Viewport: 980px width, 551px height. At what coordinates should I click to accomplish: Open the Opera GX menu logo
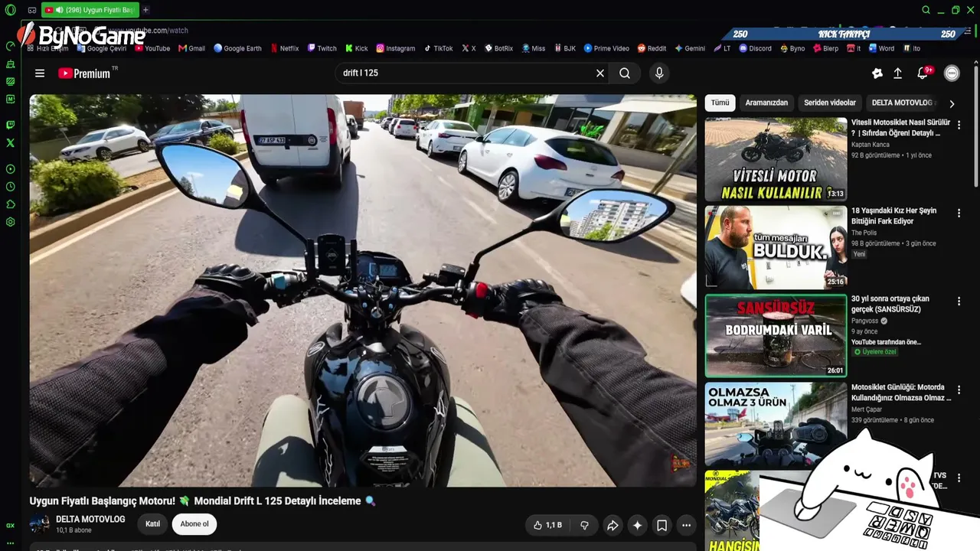click(x=11, y=10)
